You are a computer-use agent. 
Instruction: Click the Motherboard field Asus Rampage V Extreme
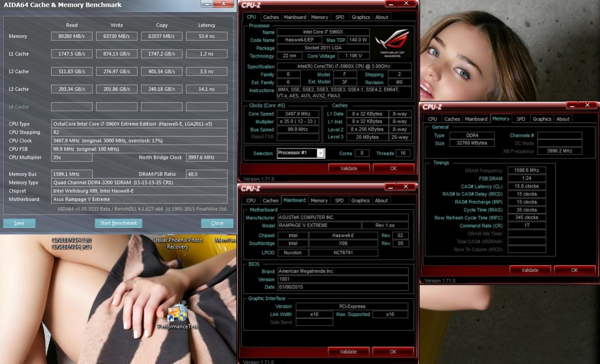coord(139,199)
